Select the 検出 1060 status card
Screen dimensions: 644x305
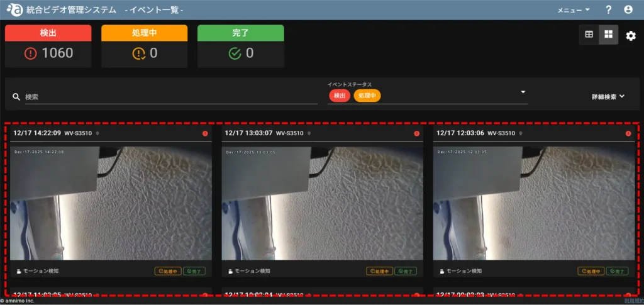[x=50, y=47]
